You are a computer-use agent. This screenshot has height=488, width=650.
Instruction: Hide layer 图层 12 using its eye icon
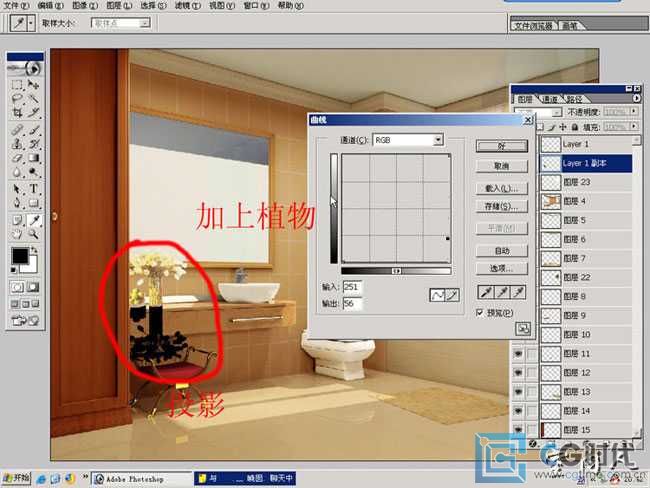[518, 373]
